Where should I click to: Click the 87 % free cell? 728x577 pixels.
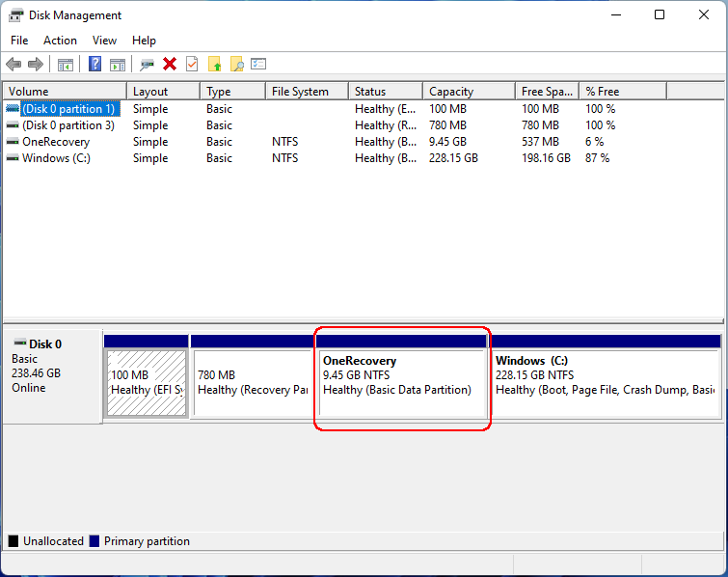click(x=597, y=158)
